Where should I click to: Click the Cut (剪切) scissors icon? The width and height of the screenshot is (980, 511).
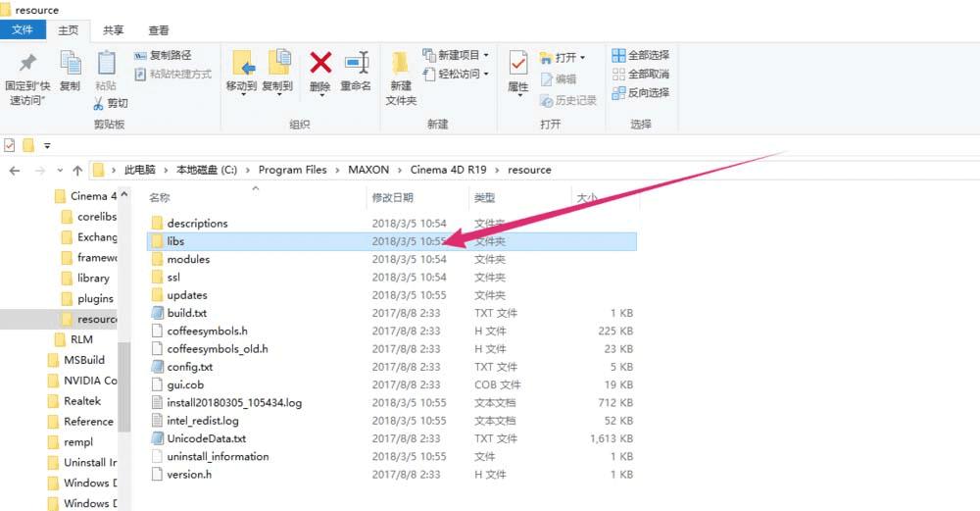pos(99,103)
